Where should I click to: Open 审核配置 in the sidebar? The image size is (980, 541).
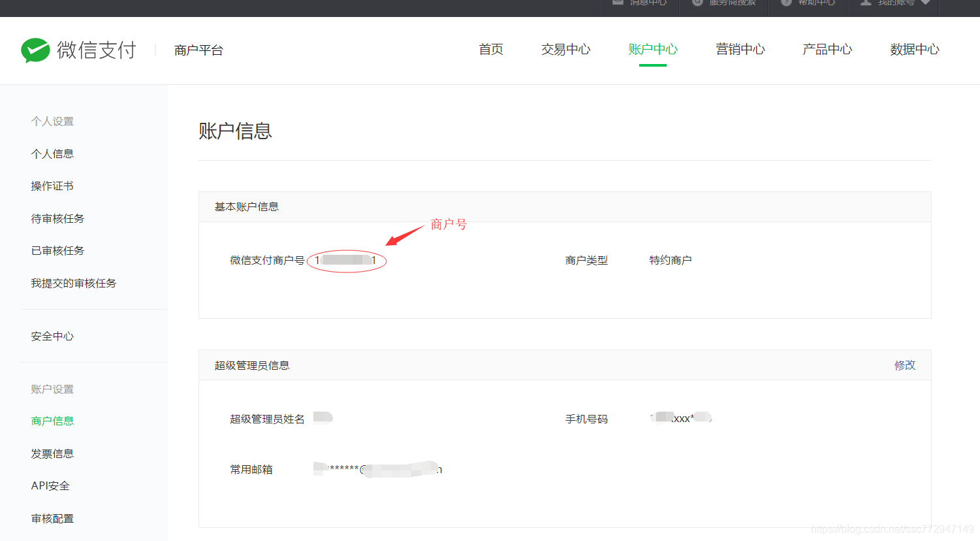pos(52,518)
